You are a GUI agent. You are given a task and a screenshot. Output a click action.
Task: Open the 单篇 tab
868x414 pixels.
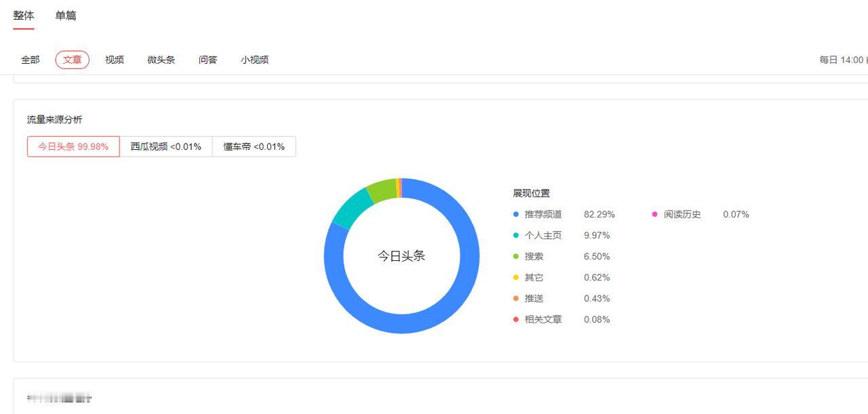click(66, 16)
